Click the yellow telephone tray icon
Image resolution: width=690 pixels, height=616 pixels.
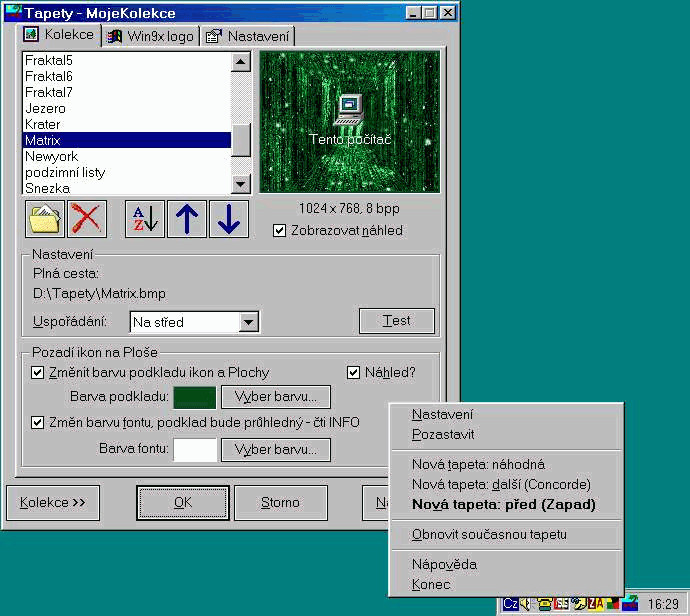545,604
